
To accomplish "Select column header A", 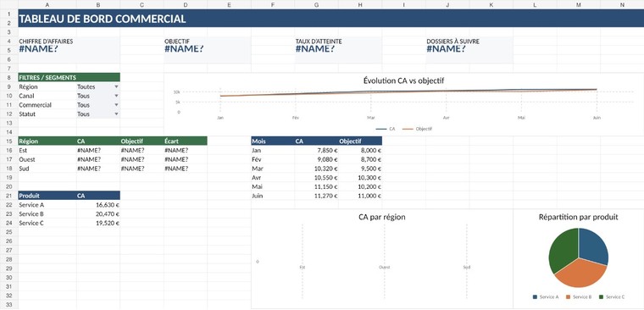I will (x=47, y=4).
